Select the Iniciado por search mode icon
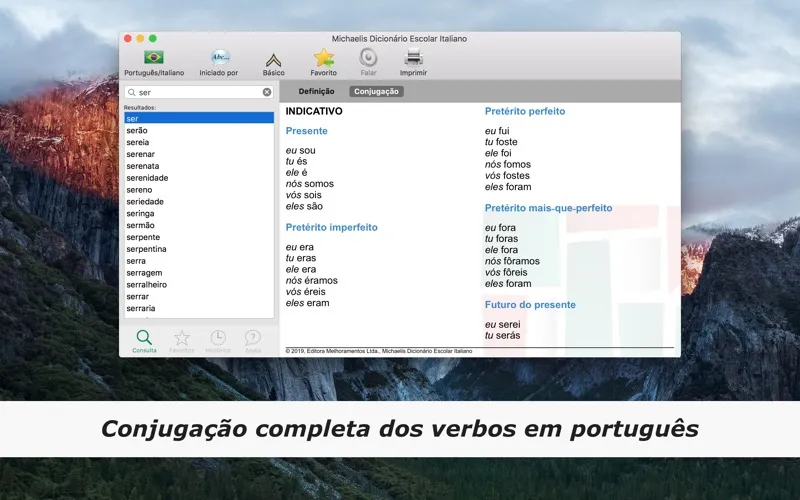 [x=219, y=58]
